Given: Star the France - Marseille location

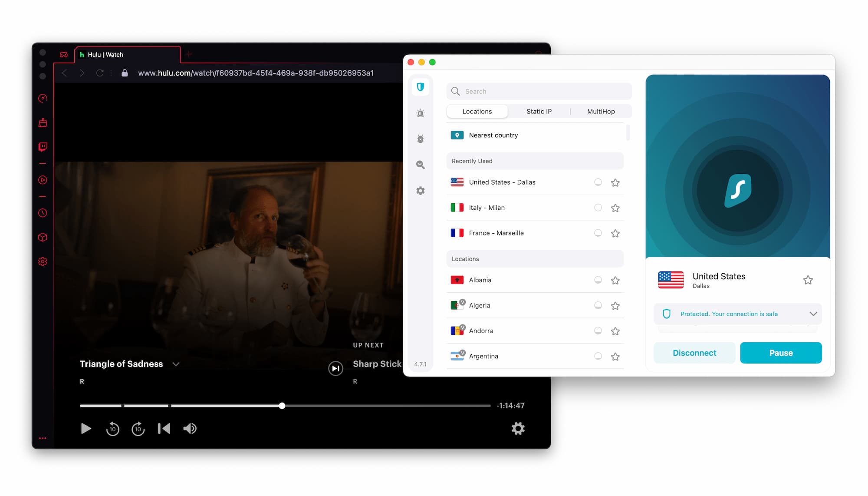Looking at the screenshot, I should tap(615, 233).
